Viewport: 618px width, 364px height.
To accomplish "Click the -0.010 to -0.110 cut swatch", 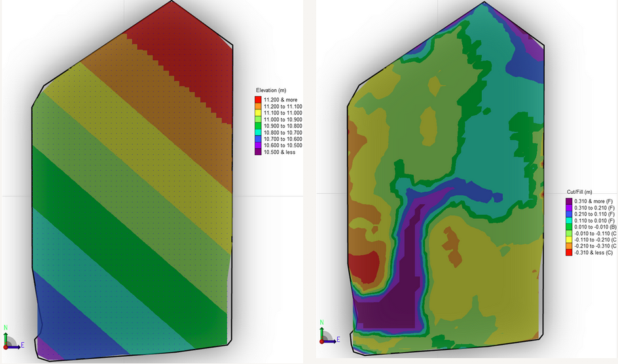I will (x=569, y=233).
